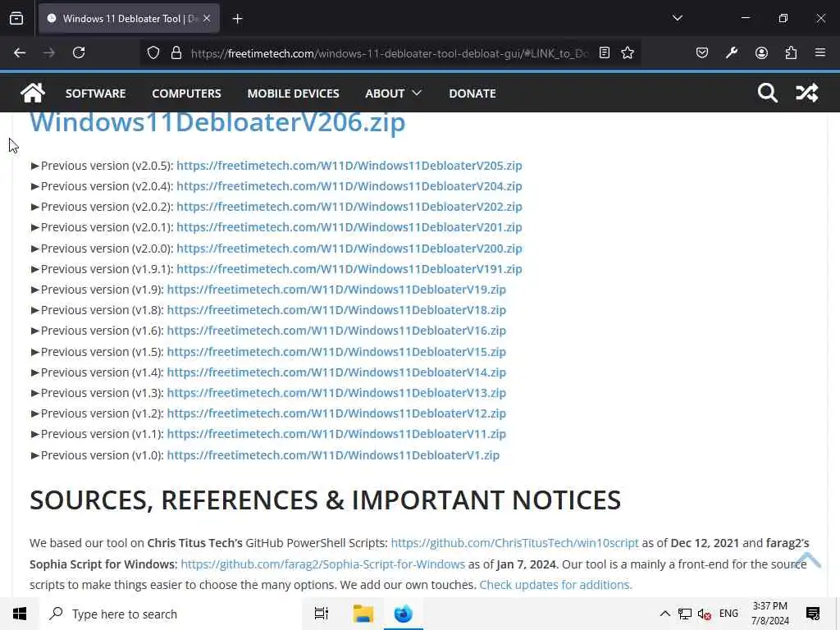
Task: Open Windows Start menu
Action: point(20,614)
